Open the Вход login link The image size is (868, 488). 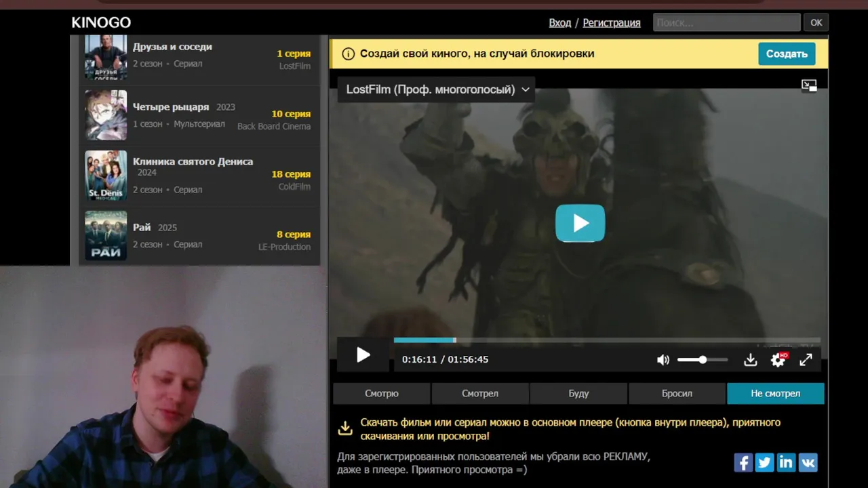pos(560,22)
